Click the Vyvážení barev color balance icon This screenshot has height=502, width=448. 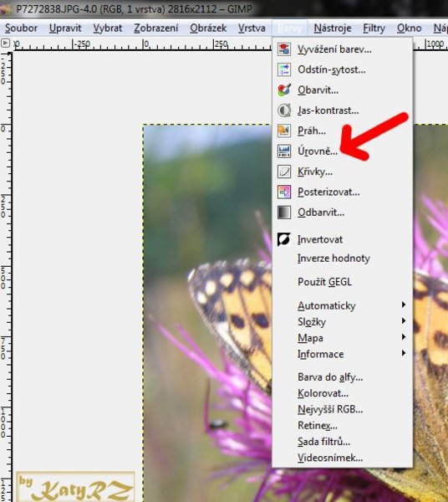click(x=284, y=49)
